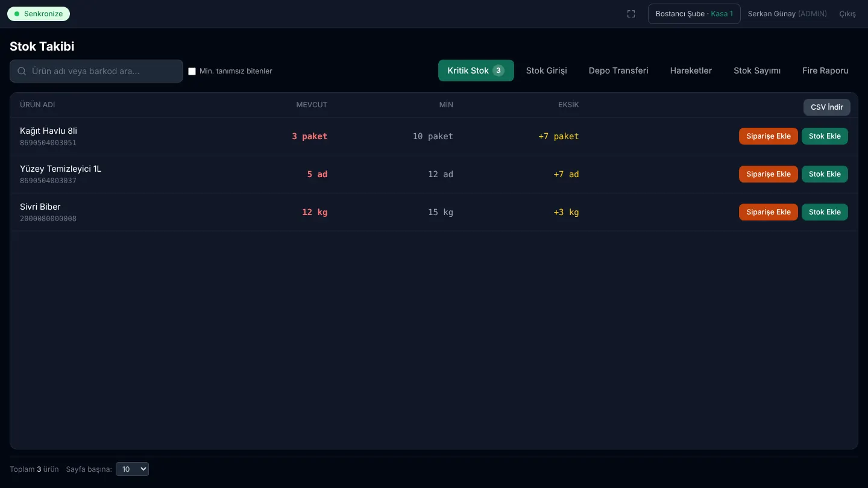The image size is (868, 488).
Task: Add Sivri Biber to order
Action: [x=769, y=212]
